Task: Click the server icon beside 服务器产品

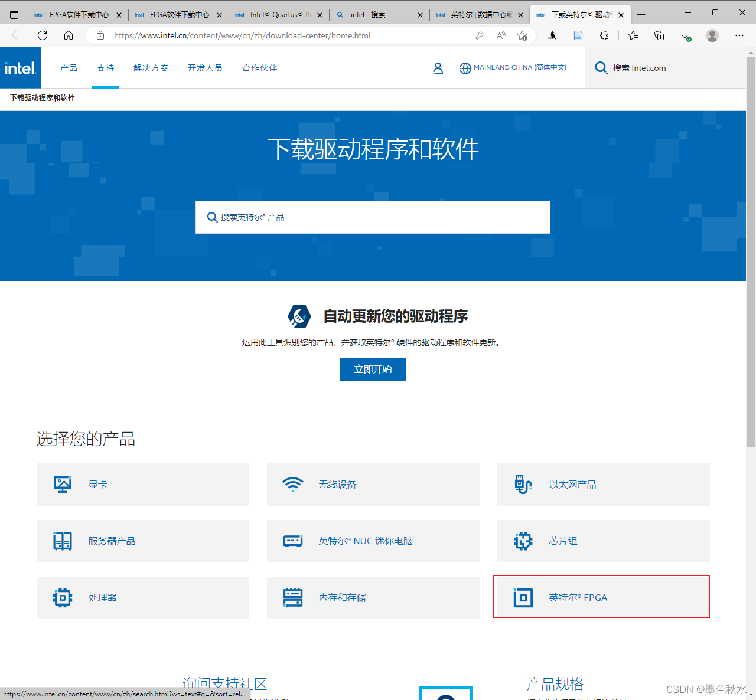Action: click(63, 541)
